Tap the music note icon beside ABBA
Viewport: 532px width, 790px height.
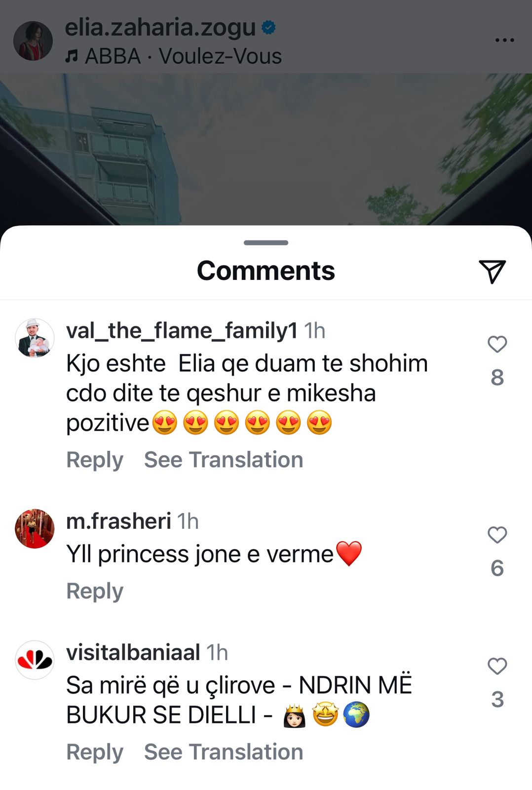pos(72,56)
